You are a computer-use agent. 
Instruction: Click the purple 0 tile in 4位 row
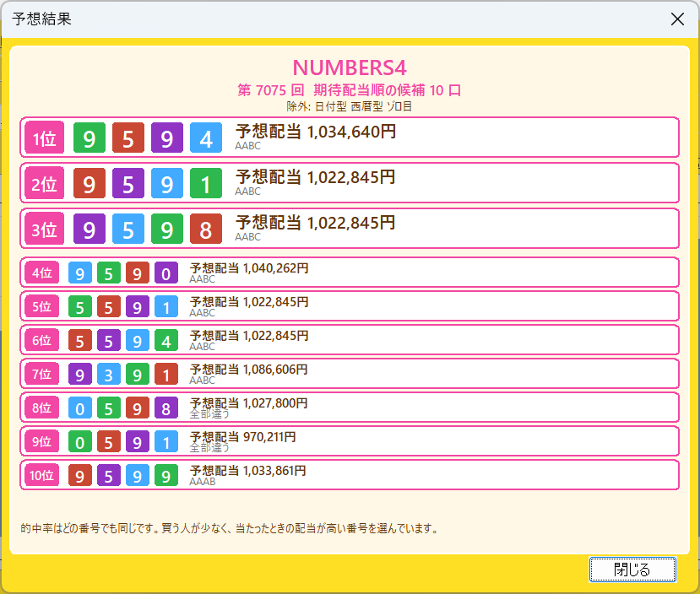[x=166, y=273]
